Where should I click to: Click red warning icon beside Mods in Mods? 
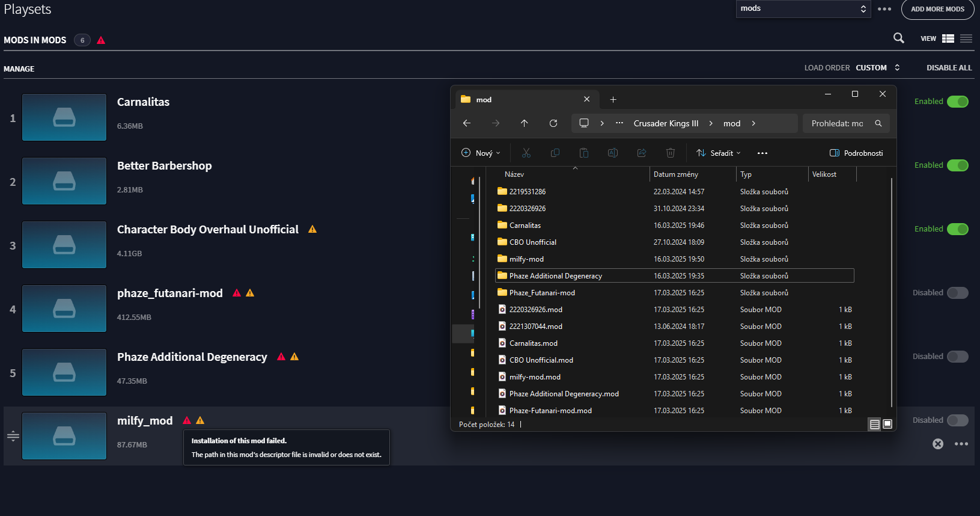click(101, 40)
